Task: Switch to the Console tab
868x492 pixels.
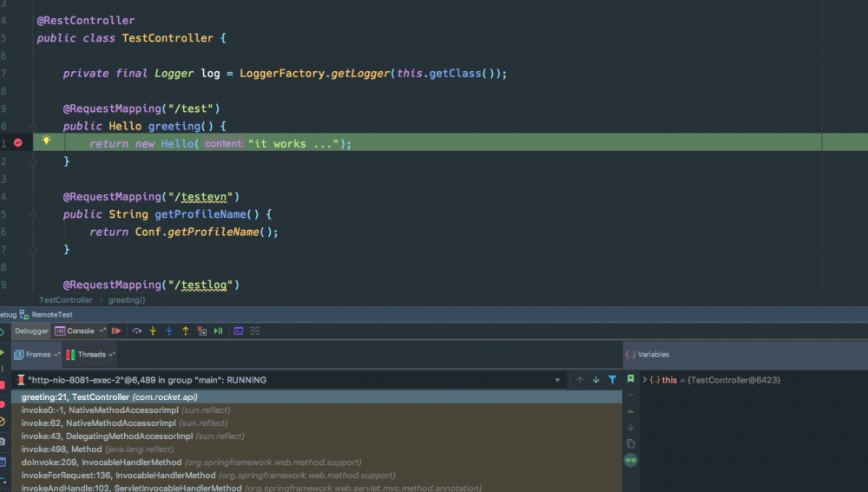Action: pyautogui.click(x=80, y=331)
